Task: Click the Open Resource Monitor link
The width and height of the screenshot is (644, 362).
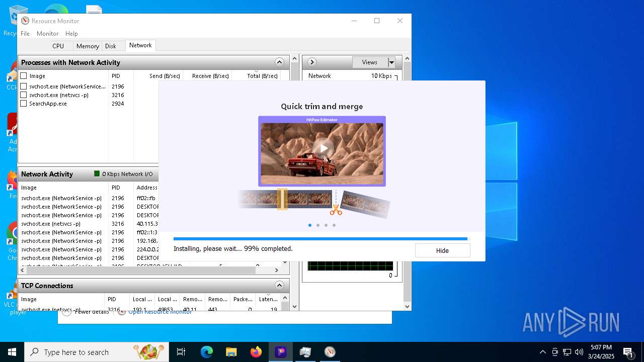Action: [x=160, y=312]
